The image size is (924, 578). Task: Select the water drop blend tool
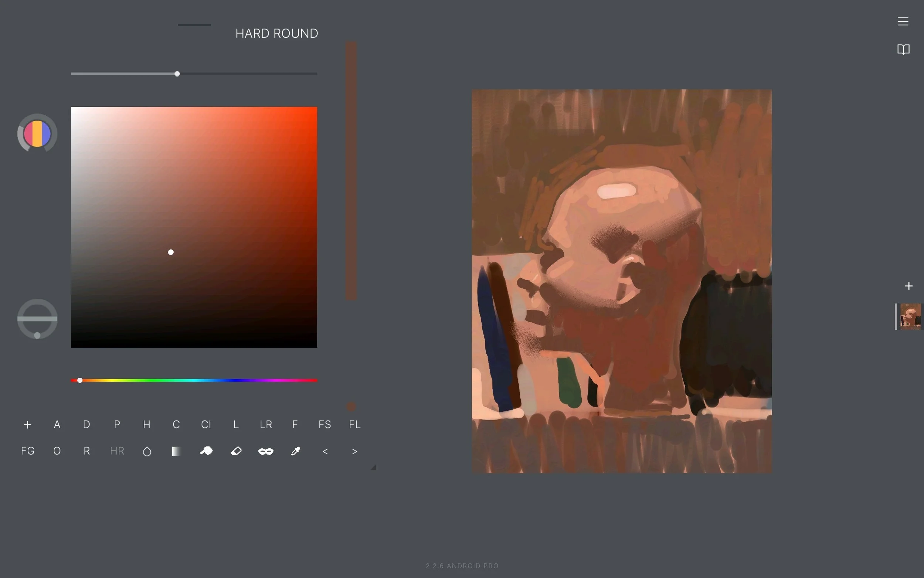(x=147, y=451)
